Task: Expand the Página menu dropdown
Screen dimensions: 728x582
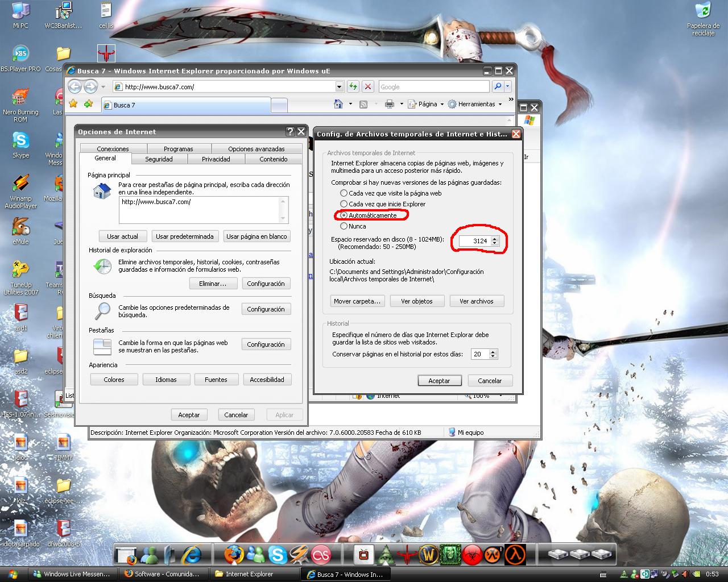Action: (442, 105)
